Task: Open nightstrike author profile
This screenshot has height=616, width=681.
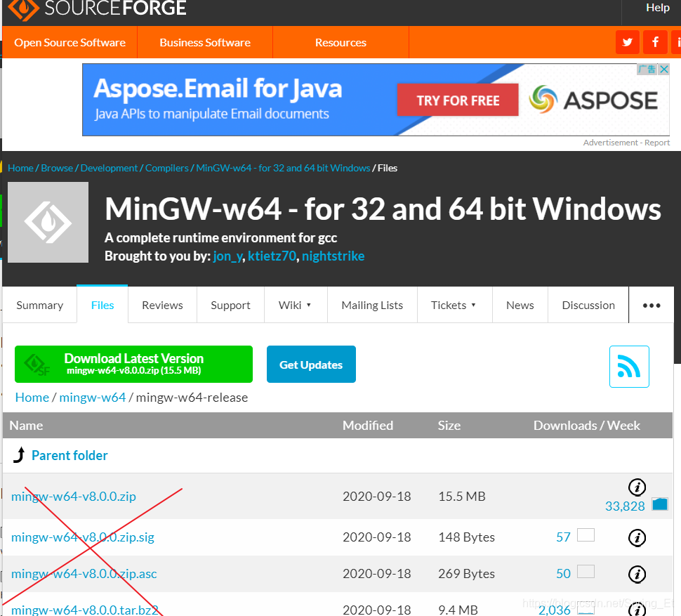Action: click(333, 256)
